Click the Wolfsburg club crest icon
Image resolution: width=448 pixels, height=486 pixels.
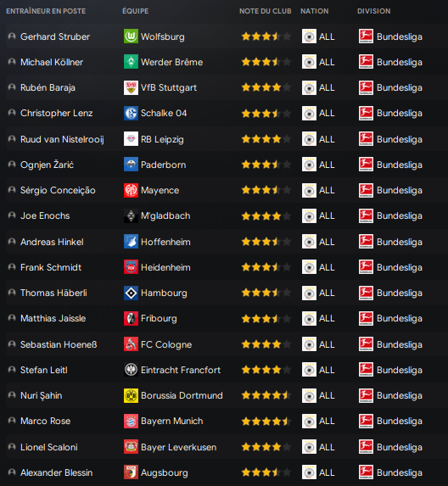point(131,36)
